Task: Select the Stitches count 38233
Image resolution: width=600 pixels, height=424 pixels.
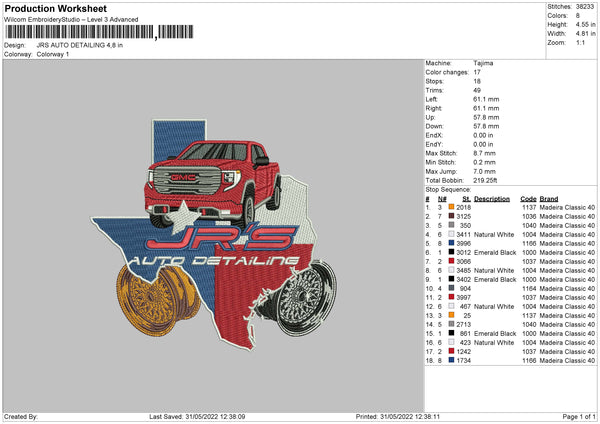Action: tap(585, 7)
